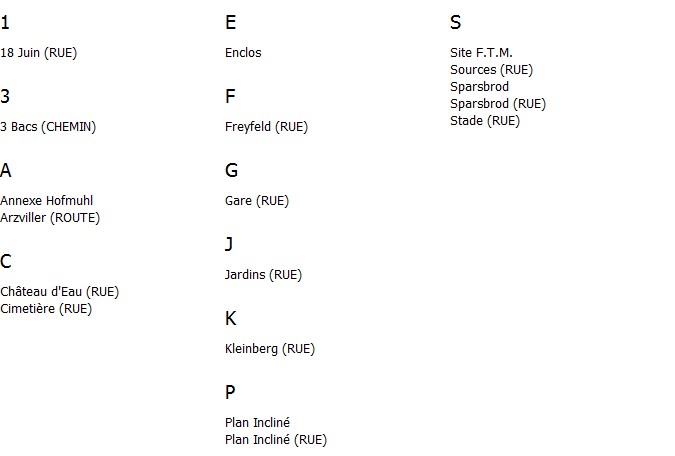This screenshot has height=456, width=675.
Task: Open the Plan Incliné entry without RUE
Action: (257, 422)
